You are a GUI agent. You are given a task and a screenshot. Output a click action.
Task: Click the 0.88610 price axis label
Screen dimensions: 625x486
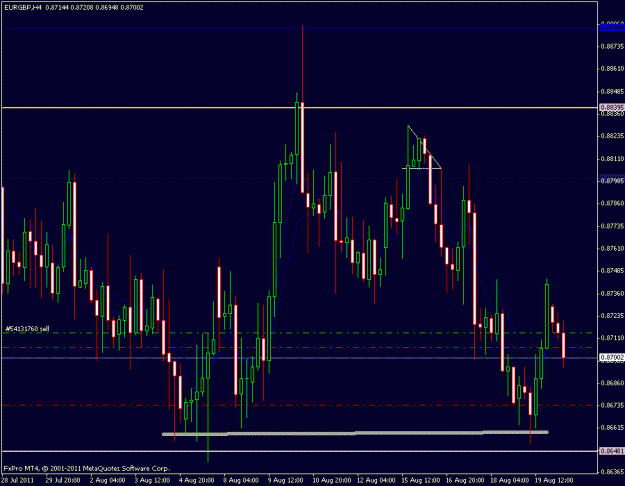point(613,69)
